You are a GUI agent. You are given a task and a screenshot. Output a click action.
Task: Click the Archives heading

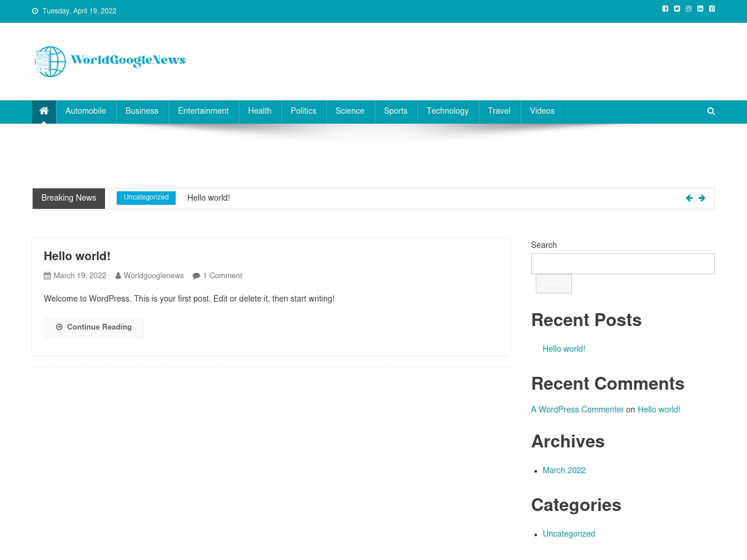[x=568, y=442]
